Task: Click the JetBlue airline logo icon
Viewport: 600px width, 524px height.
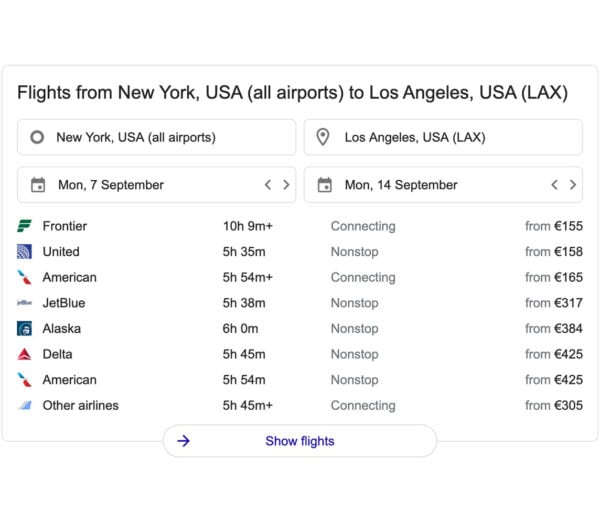Action: (x=25, y=303)
